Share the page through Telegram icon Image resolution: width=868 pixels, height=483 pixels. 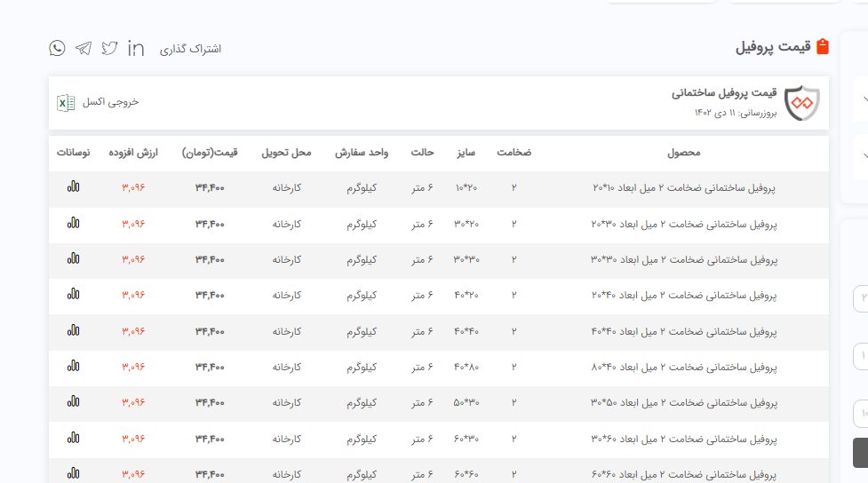point(84,48)
